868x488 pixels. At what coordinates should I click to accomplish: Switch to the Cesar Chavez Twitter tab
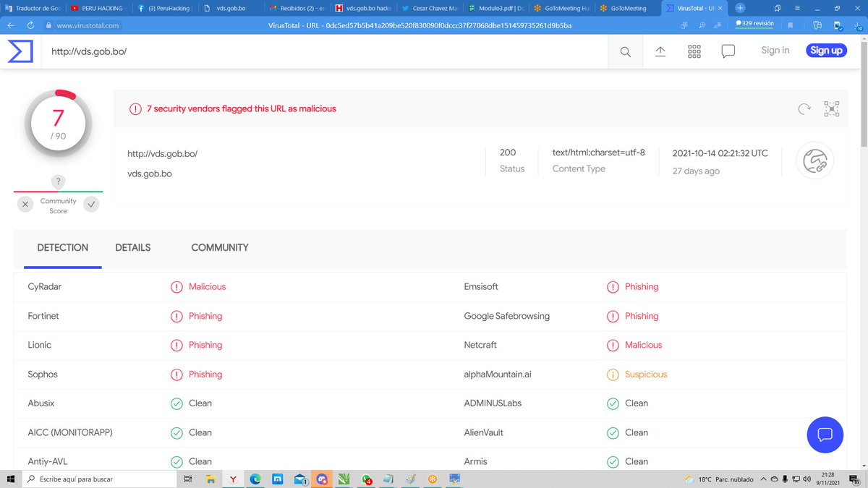(429, 9)
